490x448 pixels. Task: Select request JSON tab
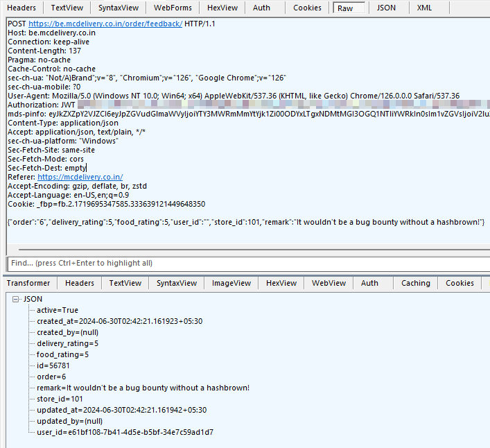[x=387, y=8]
